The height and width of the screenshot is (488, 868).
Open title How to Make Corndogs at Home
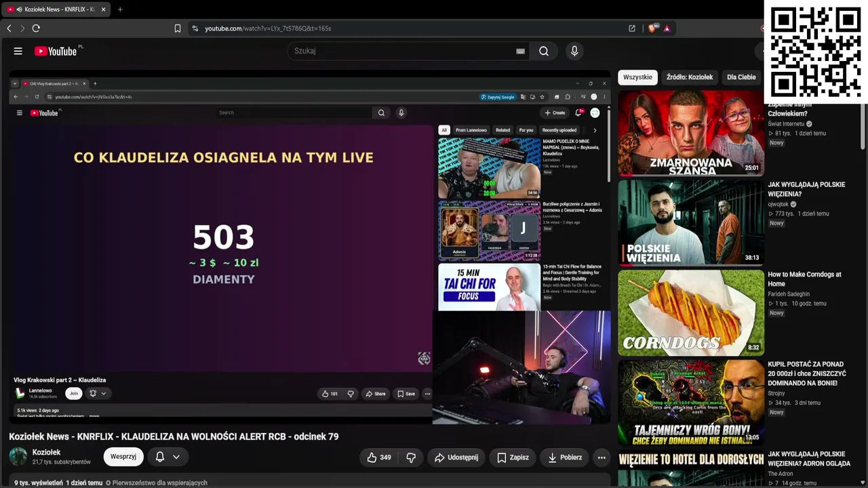coord(804,279)
